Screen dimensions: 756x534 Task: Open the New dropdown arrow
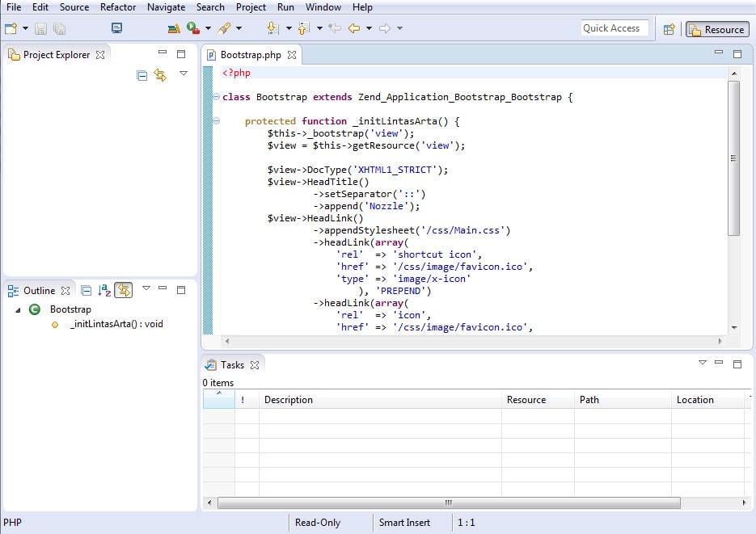pos(25,28)
